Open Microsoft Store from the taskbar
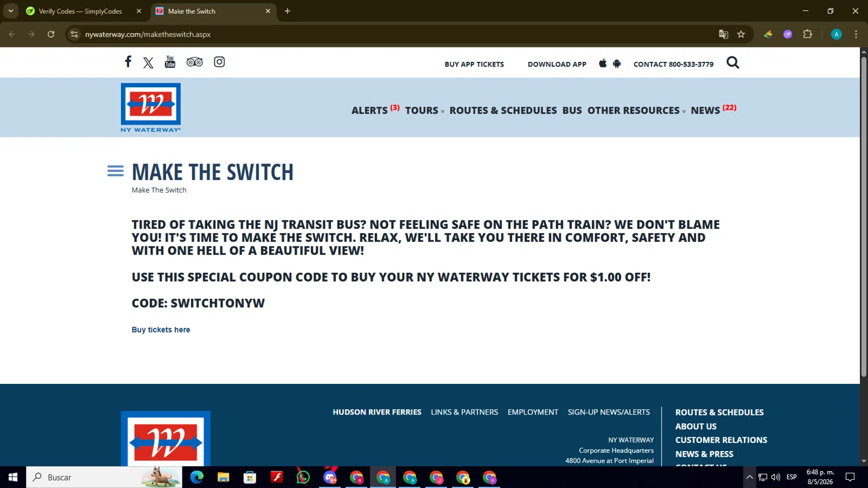This screenshot has width=868, height=488. click(250, 477)
